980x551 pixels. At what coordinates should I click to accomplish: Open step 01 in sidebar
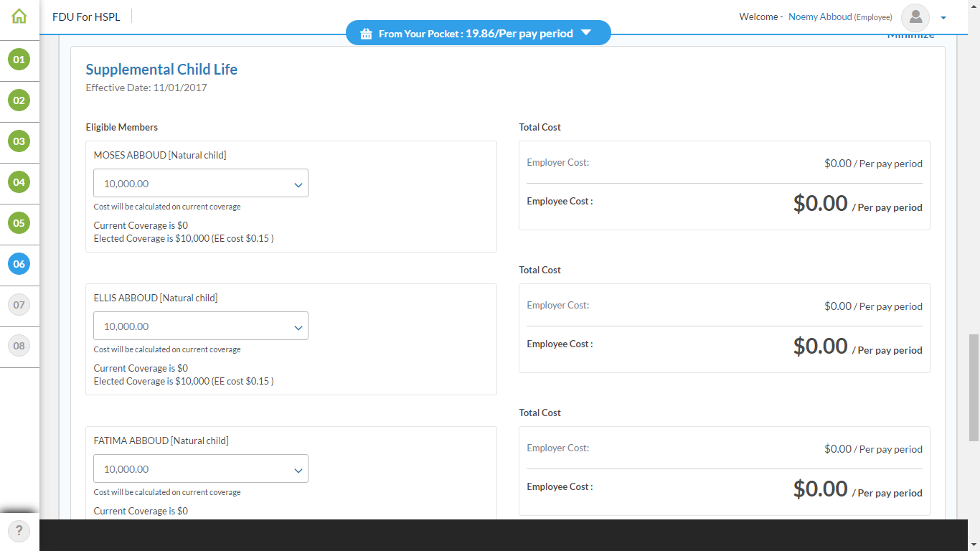(x=19, y=60)
